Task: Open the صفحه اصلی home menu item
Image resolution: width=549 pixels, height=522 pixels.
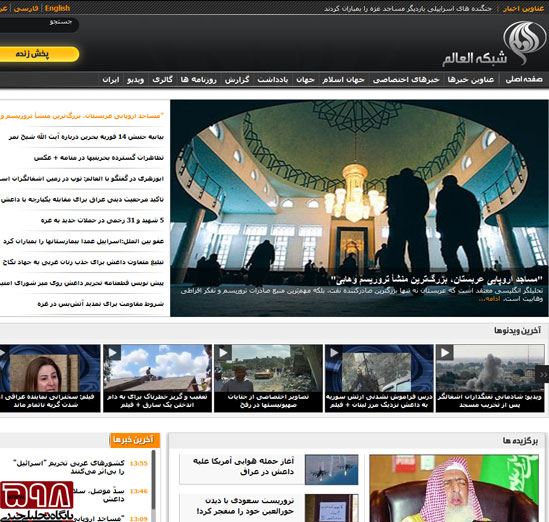Action: (x=524, y=80)
